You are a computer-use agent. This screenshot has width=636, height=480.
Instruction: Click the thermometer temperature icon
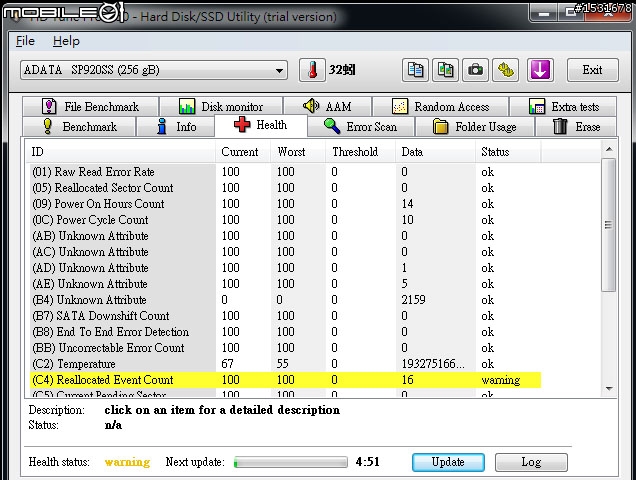[x=312, y=70]
